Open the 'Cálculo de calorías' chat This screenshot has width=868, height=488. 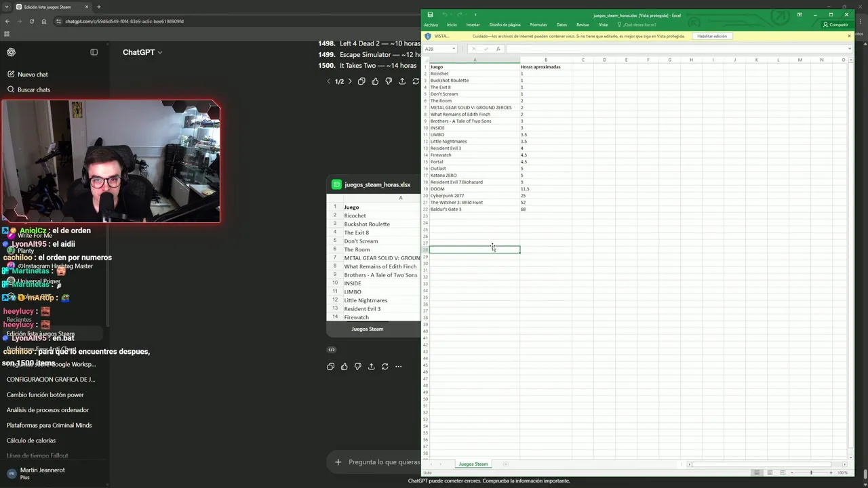coord(31,441)
